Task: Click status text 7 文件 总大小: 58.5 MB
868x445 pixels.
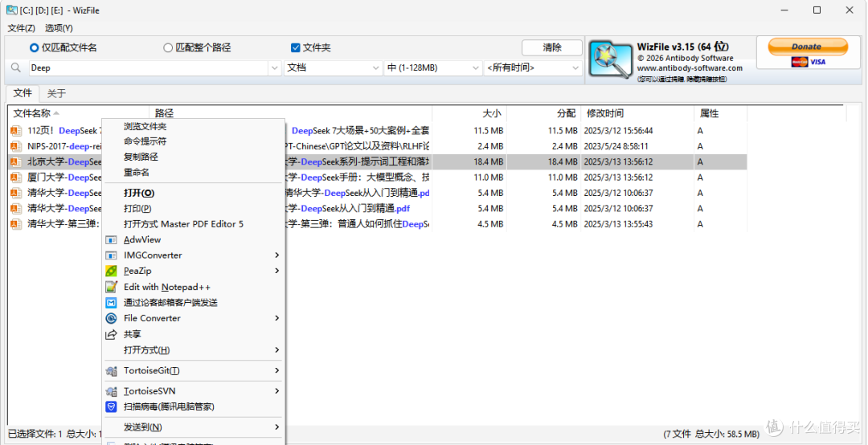Action: (x=711, y=434)
